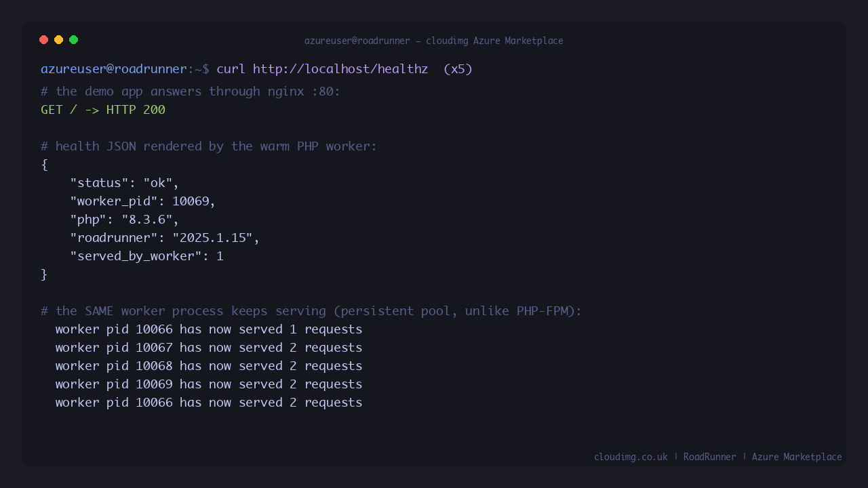Click the prompt 'azureuser@roadrunner'
This screenshot has width=868, height=488.
(x=114, y=69)
